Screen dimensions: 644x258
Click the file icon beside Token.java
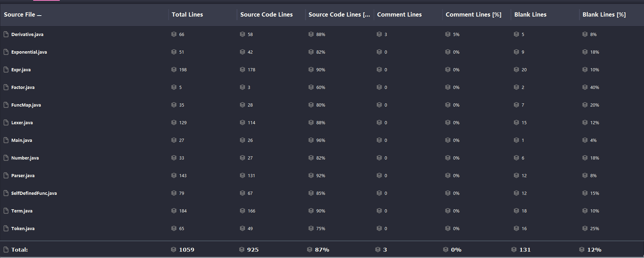click(6, 228)
